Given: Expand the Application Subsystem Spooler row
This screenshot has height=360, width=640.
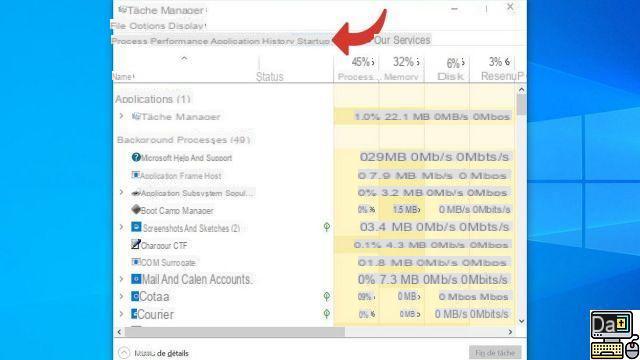Looking at the screenshot, I should 121,192.
